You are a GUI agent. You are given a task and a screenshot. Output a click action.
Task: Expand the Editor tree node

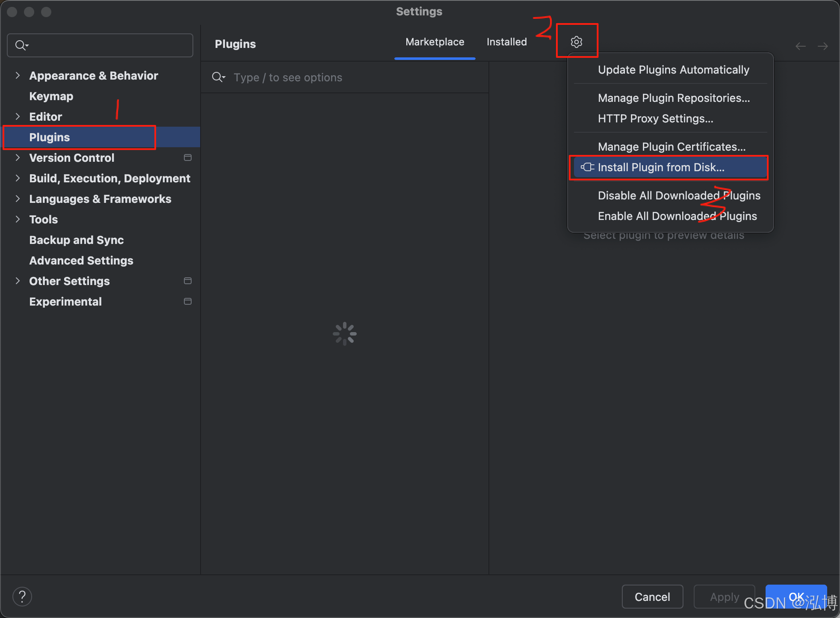[18, 117]
